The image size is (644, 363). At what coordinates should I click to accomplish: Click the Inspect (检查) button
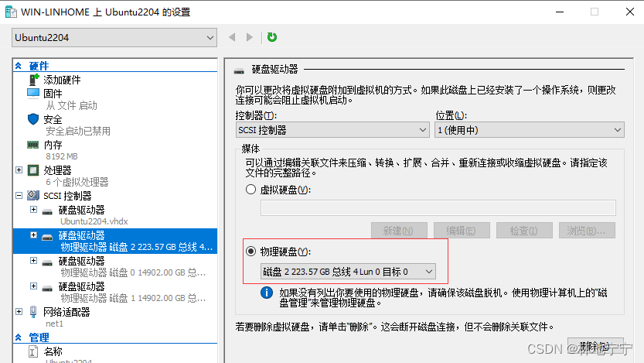[524, 231]
